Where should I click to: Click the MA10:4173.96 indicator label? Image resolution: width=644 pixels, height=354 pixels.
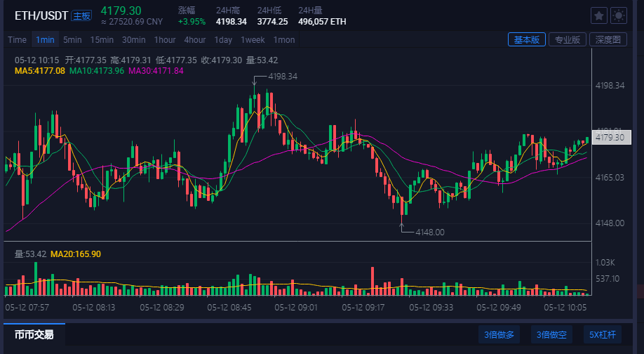(97, 71)
